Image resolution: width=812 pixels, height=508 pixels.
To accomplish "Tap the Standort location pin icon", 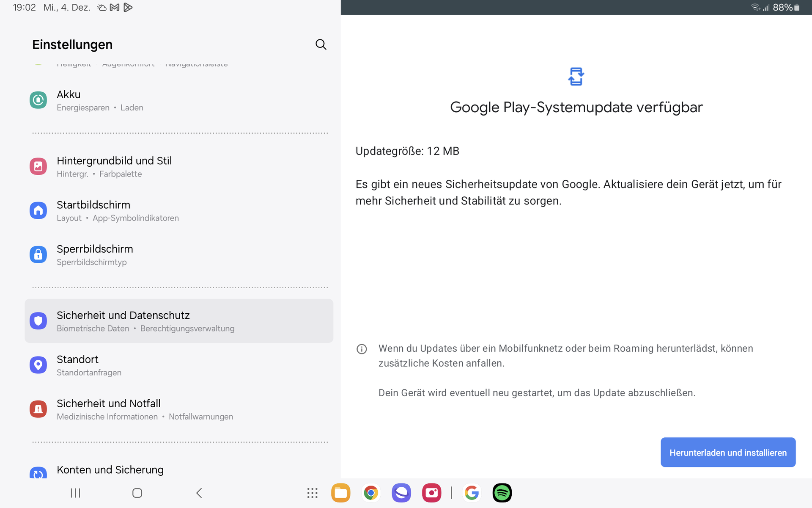I will click(38, 365).
